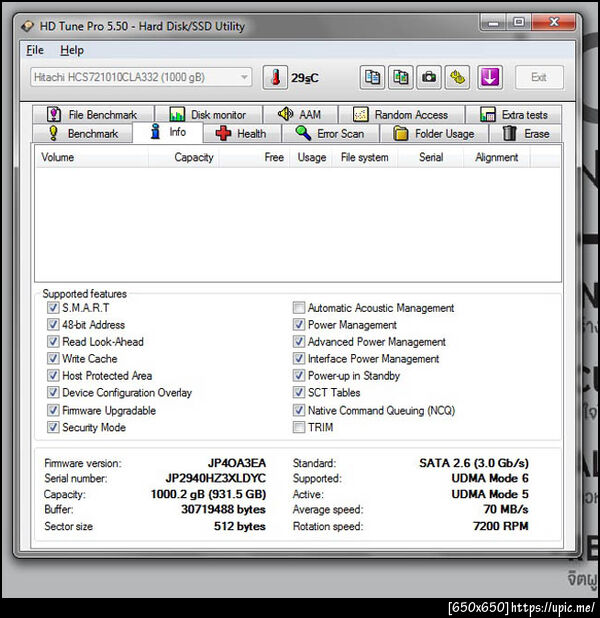Toggle the 48-bit Address checkbox
This screenshot has width=600, height=618.
[x=53, y=324]
